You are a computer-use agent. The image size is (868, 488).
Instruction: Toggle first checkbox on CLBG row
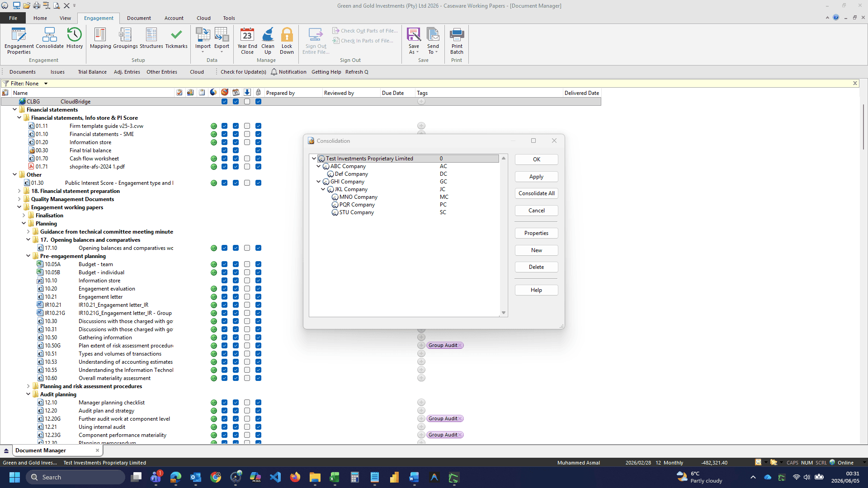click(x=224, y=102)
